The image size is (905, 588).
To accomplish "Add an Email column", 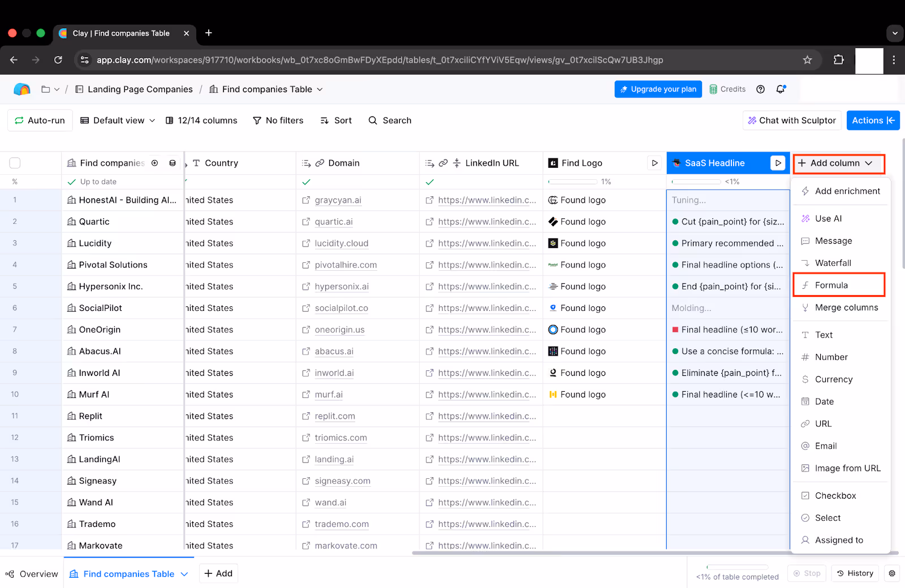I will tap(841, 446).
